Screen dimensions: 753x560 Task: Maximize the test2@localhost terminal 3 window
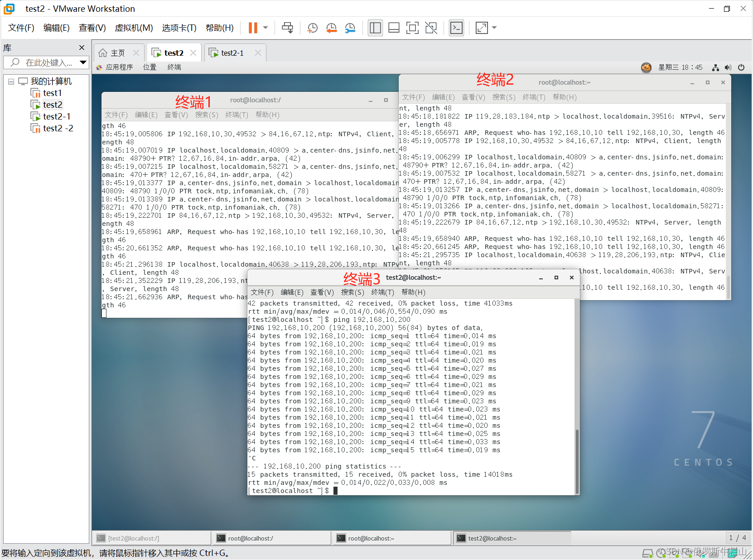point(556,278)
